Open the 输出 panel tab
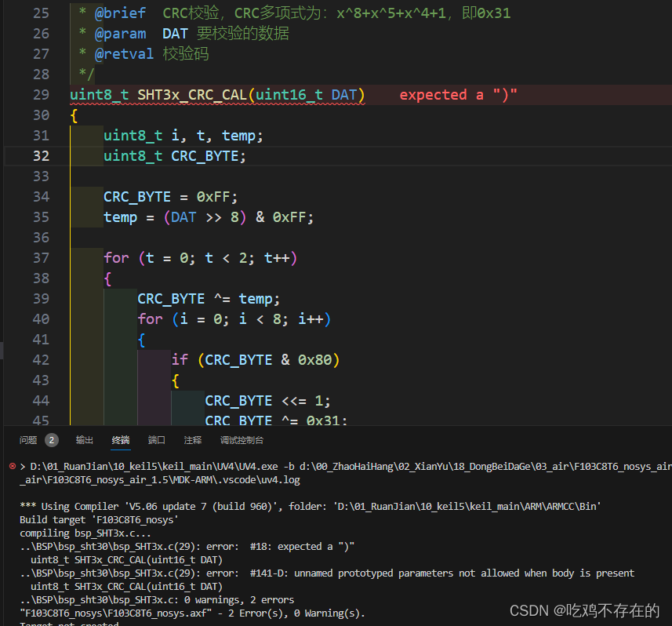This screenshot has height=626, width=672. click(x=84, y=439)
